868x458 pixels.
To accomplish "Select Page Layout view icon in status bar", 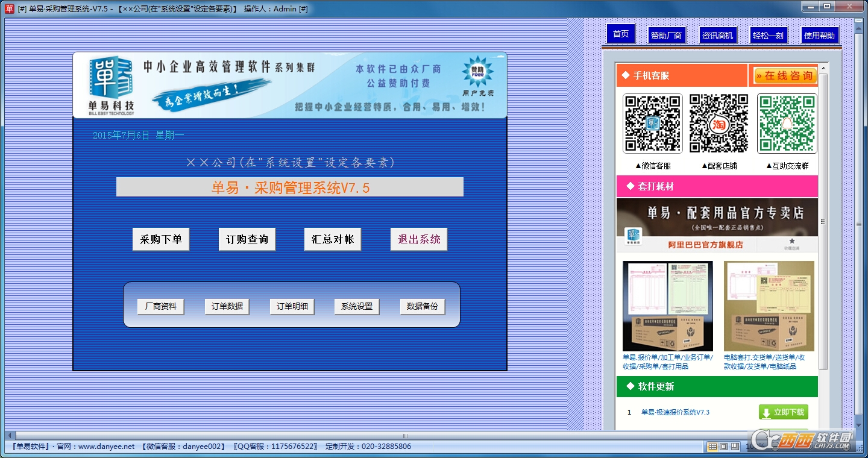I will (723, 447).
